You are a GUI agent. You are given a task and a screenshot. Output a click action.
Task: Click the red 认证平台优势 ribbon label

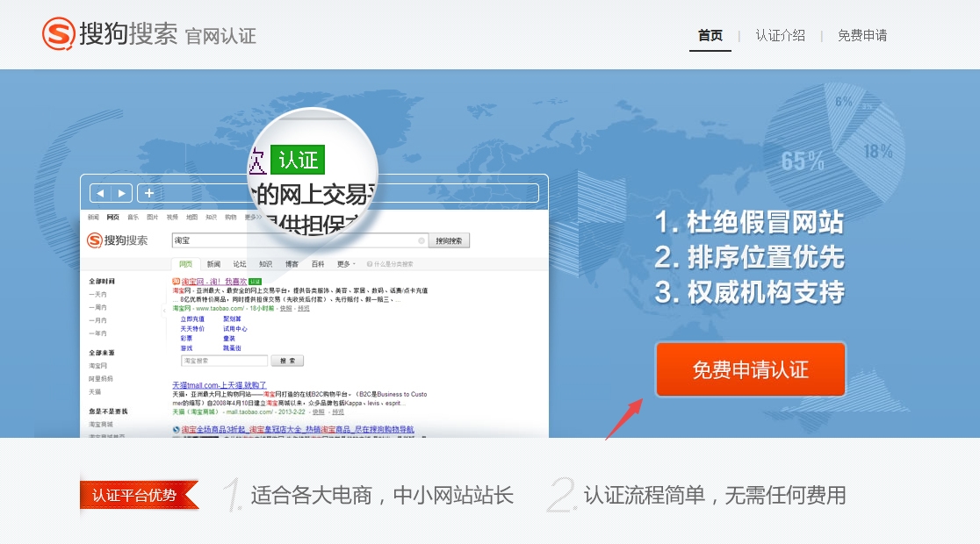click(x=140, y=495)
